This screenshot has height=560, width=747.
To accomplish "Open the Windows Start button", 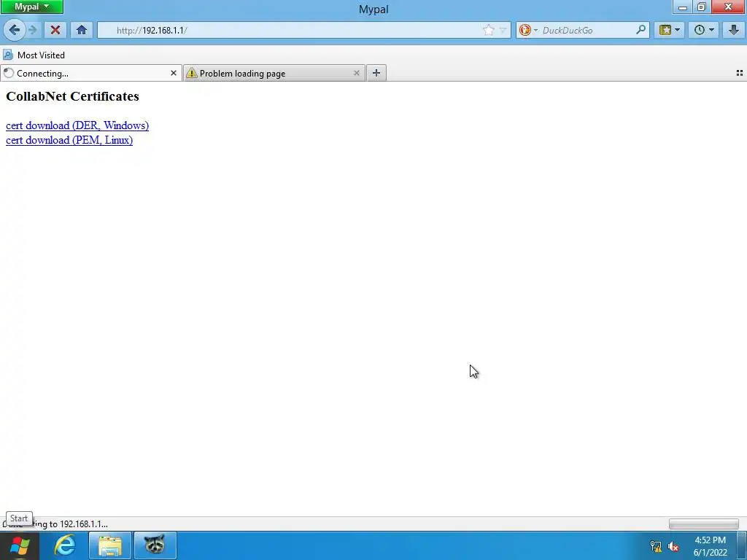I will click(19, 545).
